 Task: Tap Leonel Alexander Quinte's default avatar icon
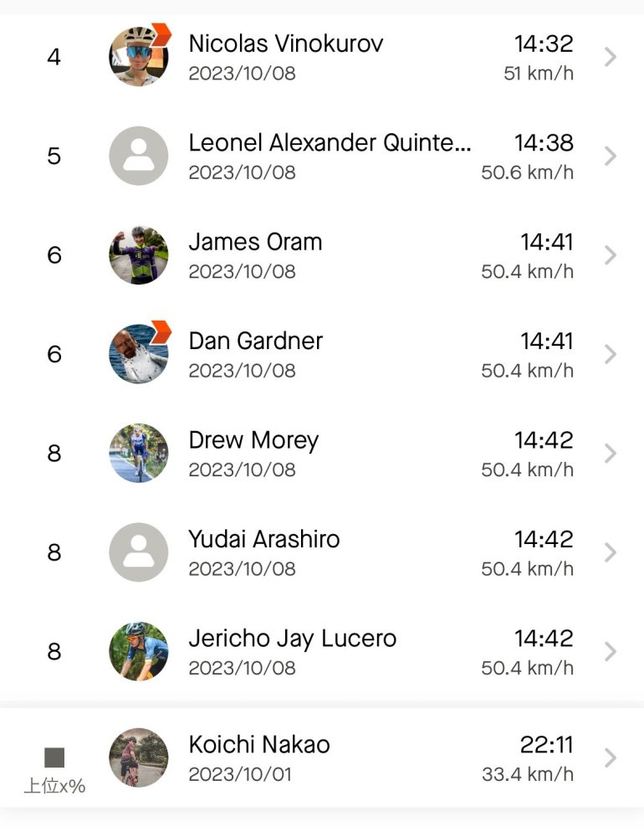pos(139,156)
